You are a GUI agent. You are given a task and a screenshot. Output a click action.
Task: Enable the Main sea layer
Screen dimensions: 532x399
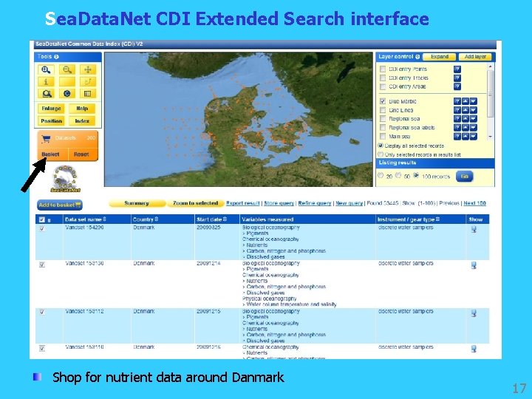click(x=383, y=137)
